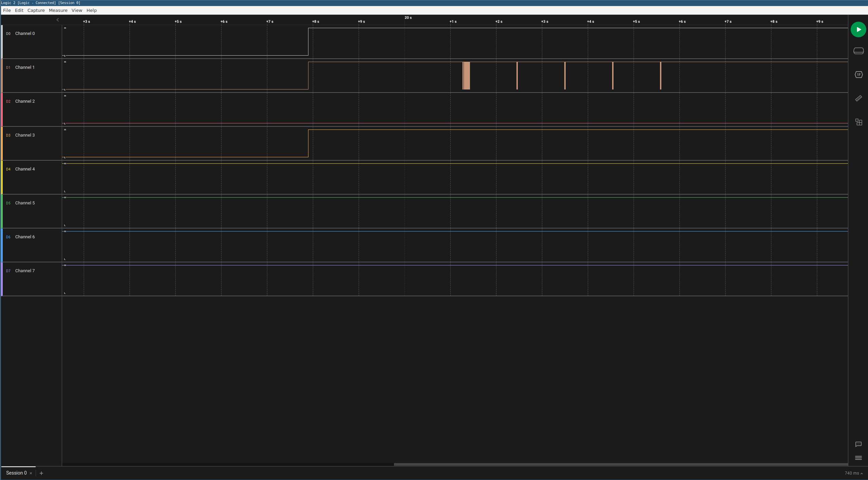The image size is (868, 480).
Task: Open the main options hamburger menu
Action: point(858,458)
